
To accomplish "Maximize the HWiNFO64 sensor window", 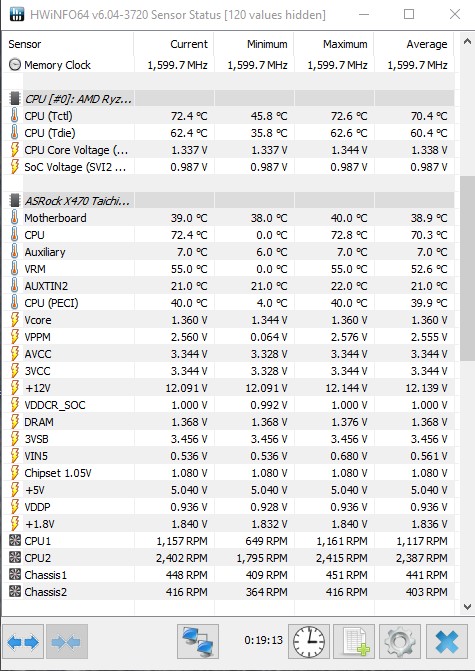I will (x=409, y=14).
